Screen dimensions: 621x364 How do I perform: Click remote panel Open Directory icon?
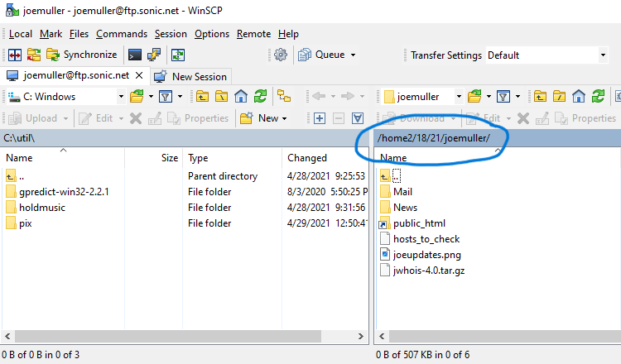[x=474, y=96]
